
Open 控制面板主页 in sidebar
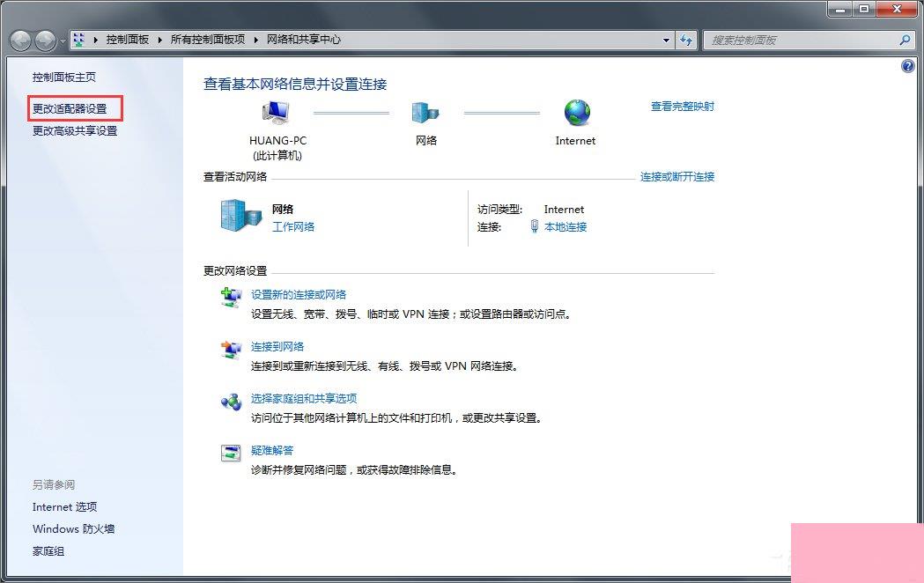coord(64,77)
